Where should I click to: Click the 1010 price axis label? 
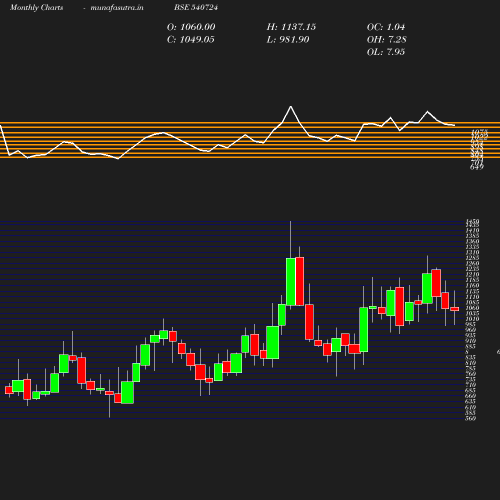(x=472, y=319)
